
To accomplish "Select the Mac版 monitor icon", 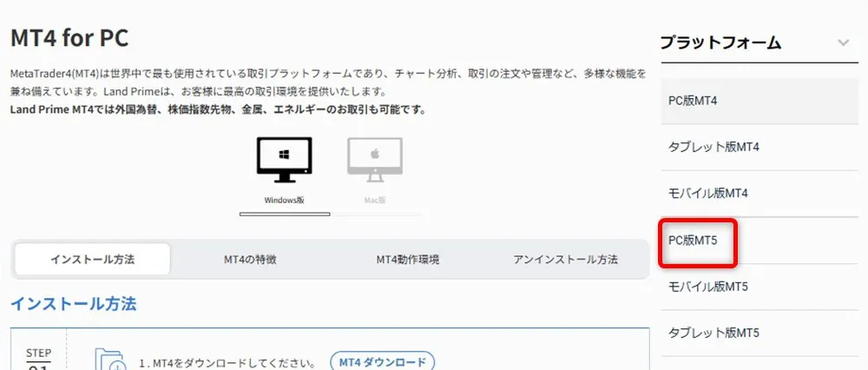I will 375,160.
